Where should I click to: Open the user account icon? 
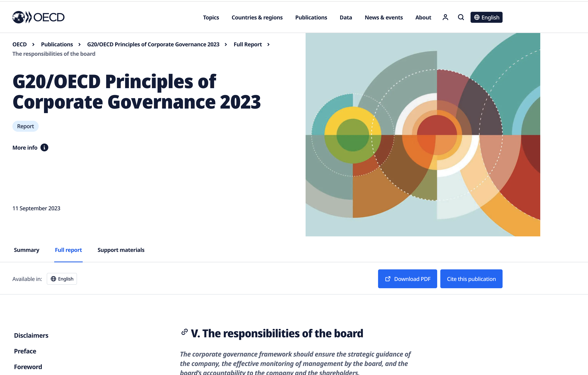pyautogui.click(x=445, y=17)
